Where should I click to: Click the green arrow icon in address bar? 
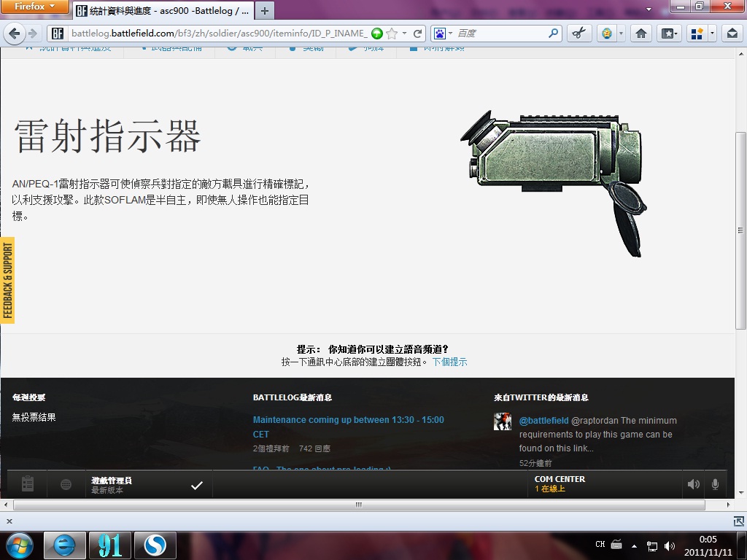click(377, 34)
